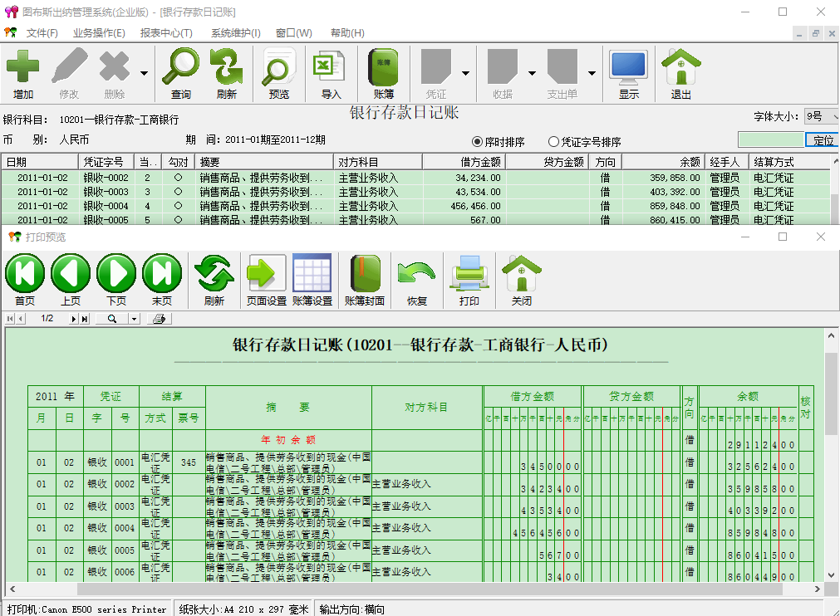Select 序时排序 radio button

tap(478, 142)
